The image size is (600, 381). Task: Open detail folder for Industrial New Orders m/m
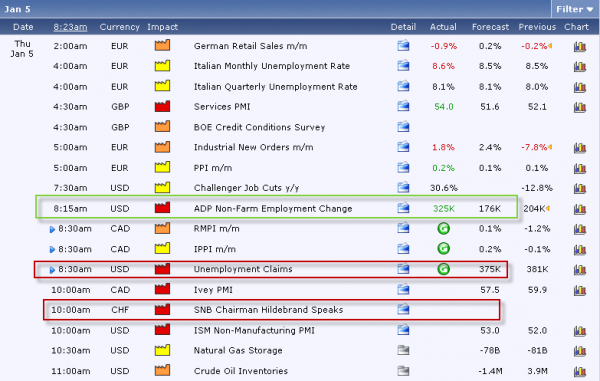coord(403,147)
